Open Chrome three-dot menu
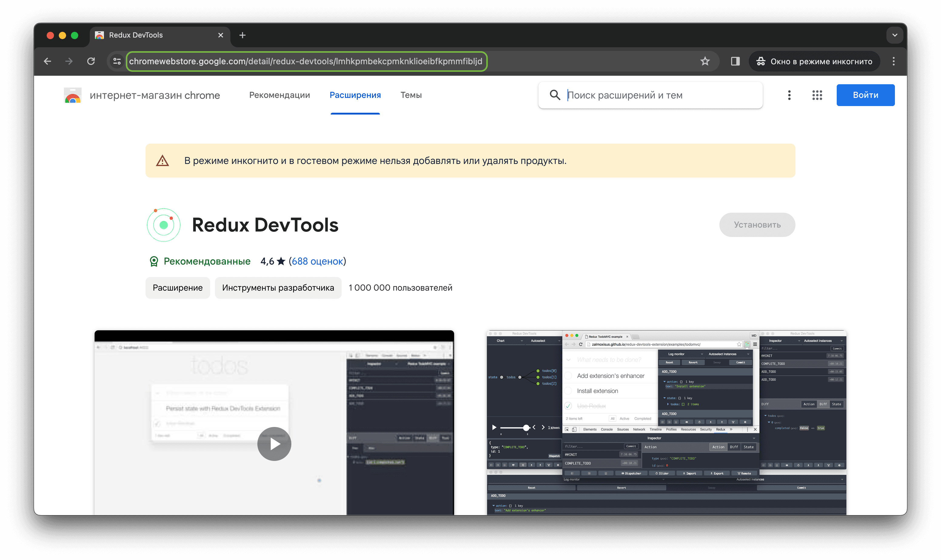This screenshot has height=560, width=941. pyautogui.click(x=893, y=61)
